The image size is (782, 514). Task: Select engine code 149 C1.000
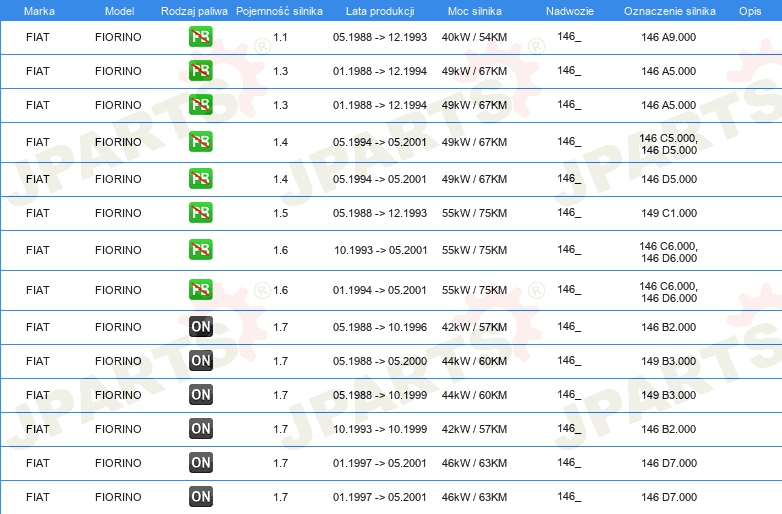click(669, 213)
